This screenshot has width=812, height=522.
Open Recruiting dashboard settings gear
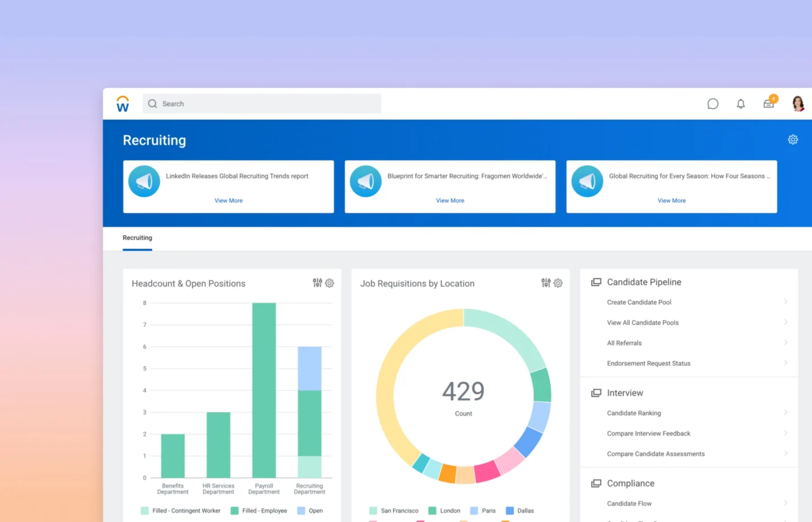point(793,140)
